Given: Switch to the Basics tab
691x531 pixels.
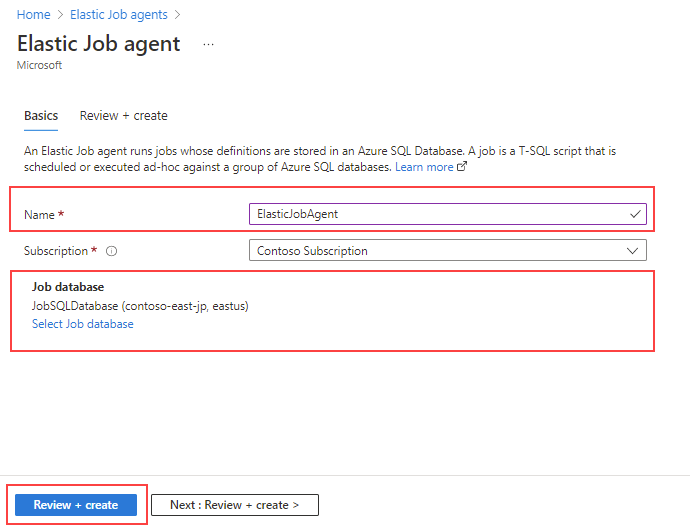Looking at the screenshot, I should [41, 116].
